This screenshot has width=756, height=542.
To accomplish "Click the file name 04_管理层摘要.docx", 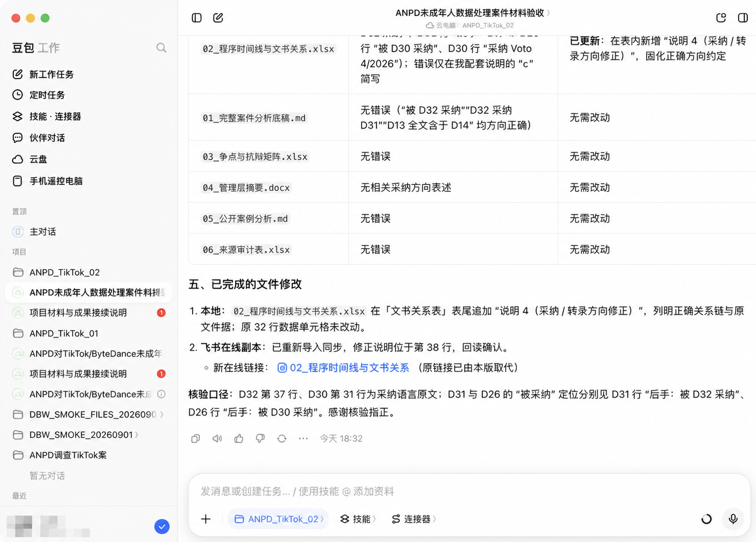I will (246, 188).
